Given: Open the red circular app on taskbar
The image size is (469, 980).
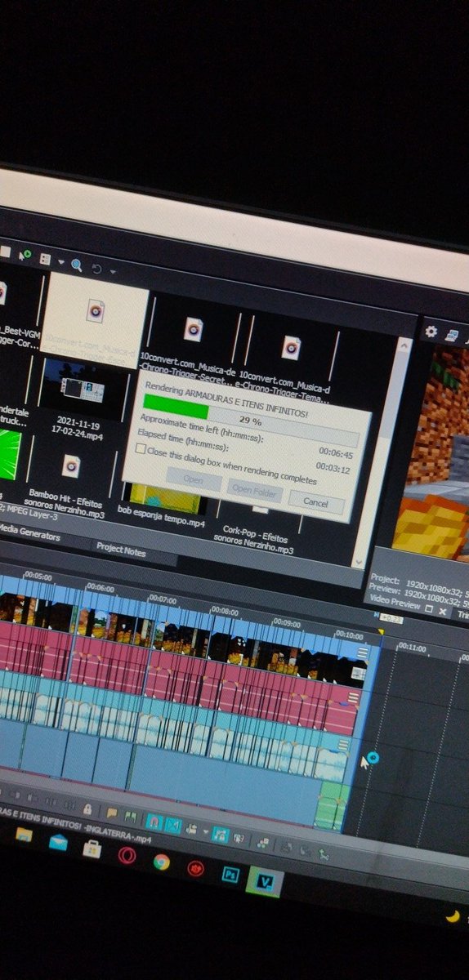Looking at the screenshot, I should tap(195, 867).
